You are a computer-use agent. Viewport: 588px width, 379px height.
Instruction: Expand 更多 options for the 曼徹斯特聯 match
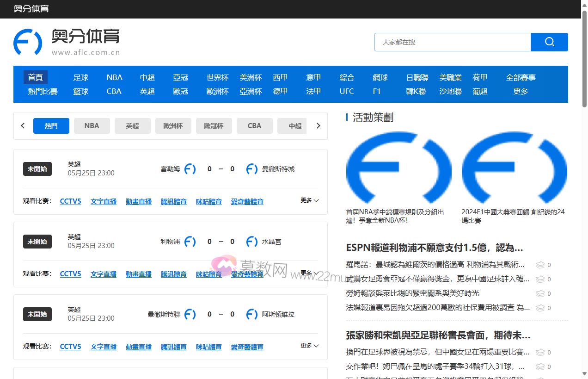coord(309,346)
